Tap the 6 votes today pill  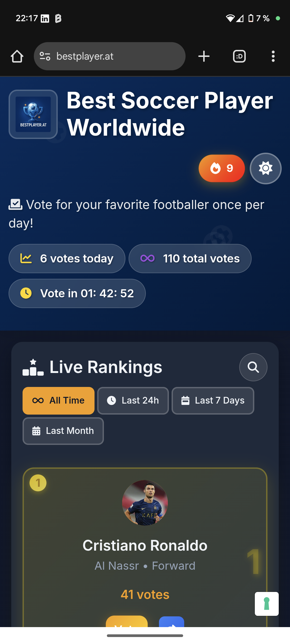(x=67, y=259)
